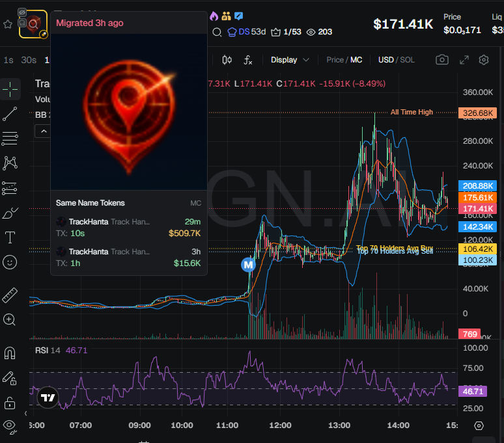This screenshot has width=504, height=443.
Task: Open candlestick chart type selector
Action: click(x=227, y=60)
